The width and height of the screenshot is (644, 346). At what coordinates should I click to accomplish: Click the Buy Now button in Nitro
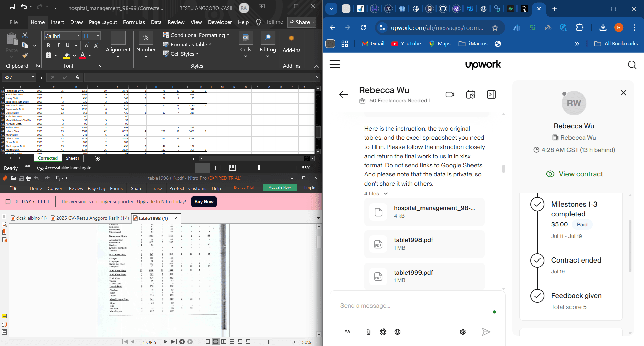204,201
